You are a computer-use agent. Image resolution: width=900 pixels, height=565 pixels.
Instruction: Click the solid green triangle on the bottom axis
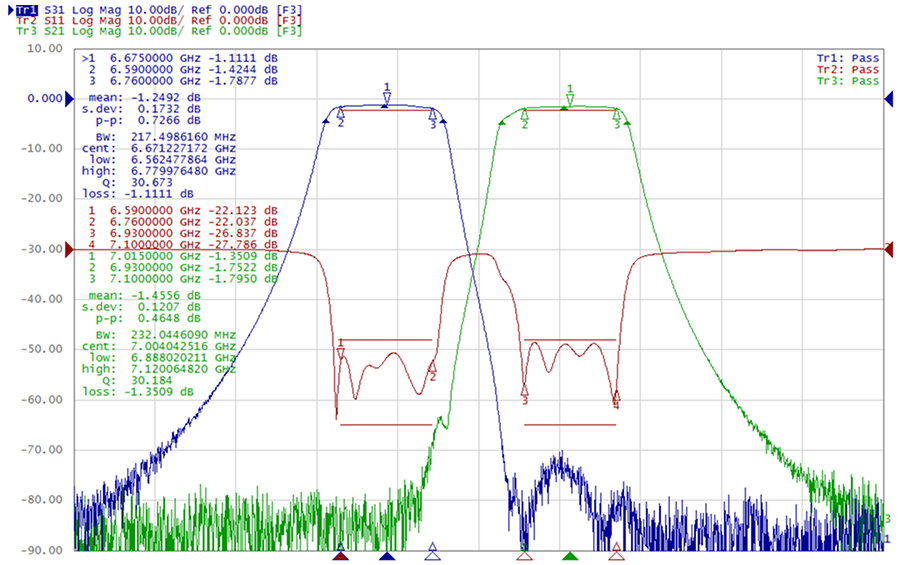pos(570,555)
